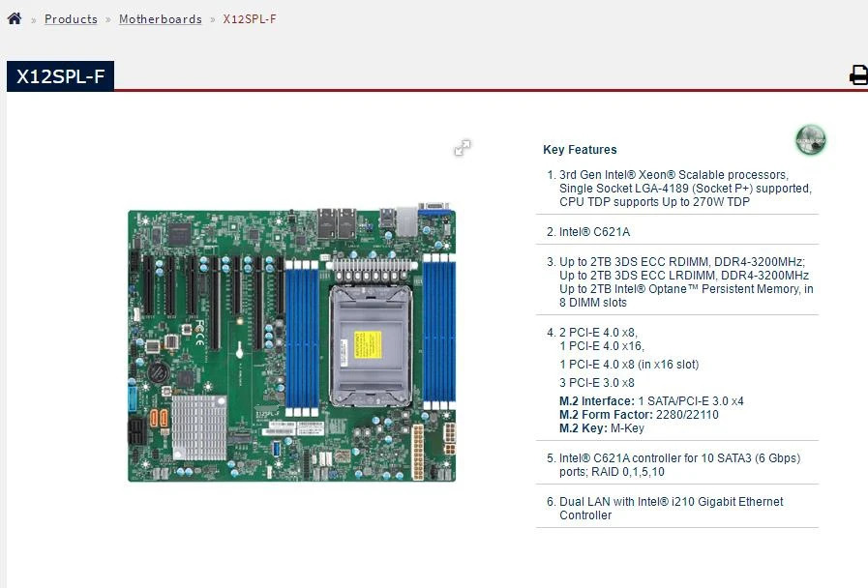Select 'CPU TDP supports Up to 270W TDP' text
The height and width of the screenshot is (588, 868).
[654, 202]
